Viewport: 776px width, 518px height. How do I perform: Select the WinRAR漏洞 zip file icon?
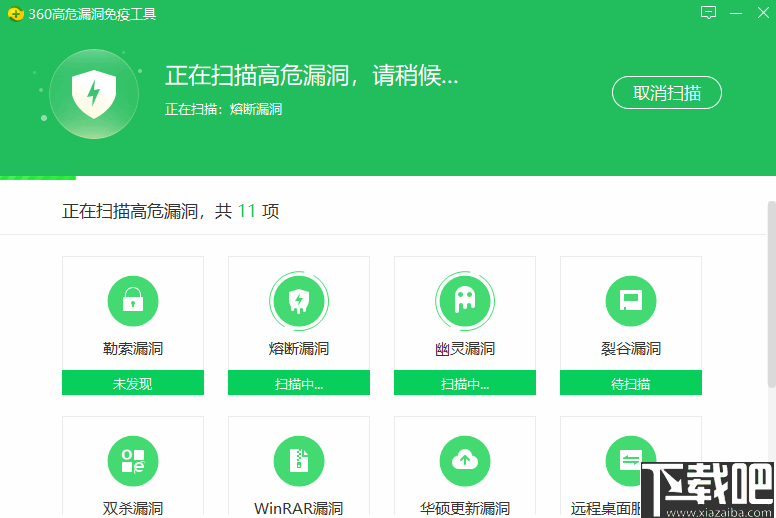click(298, 461)
